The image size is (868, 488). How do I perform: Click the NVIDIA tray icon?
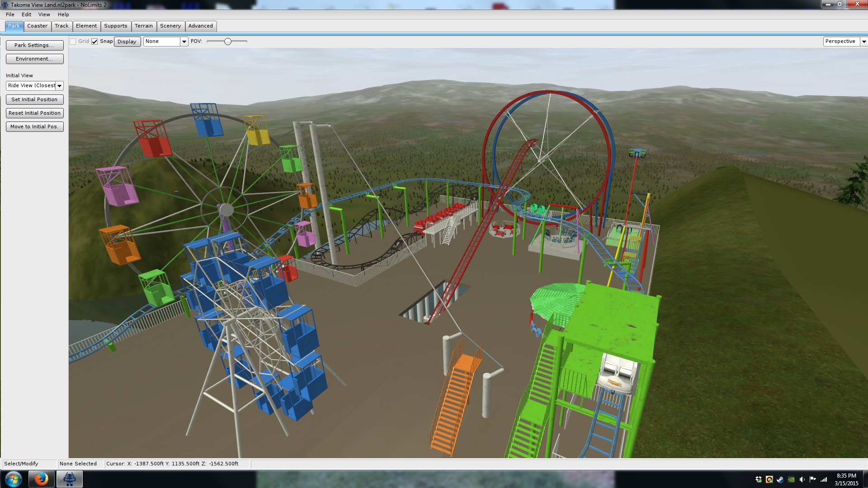click(x=791, y=479)
